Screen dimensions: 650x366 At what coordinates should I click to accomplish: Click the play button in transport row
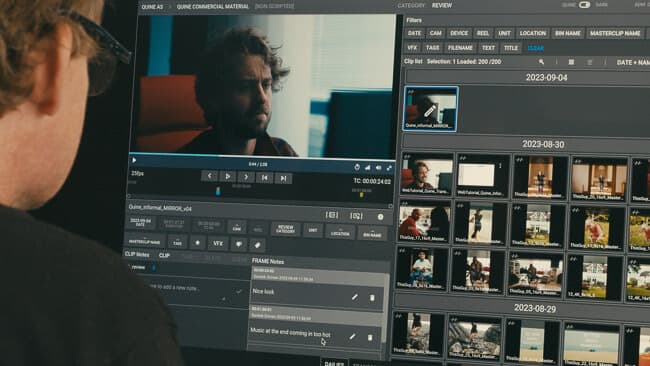pos(228,177)
